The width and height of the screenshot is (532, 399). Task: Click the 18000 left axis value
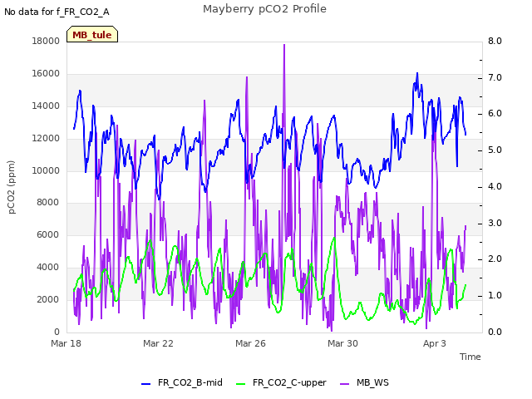coord(46,41)
